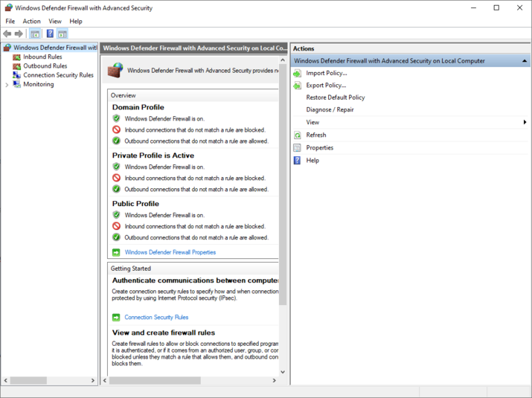Image resolution: width=532 pixels, height=398 pixels.
Task: Select Diagnose / Repair action
Action: 330,110
